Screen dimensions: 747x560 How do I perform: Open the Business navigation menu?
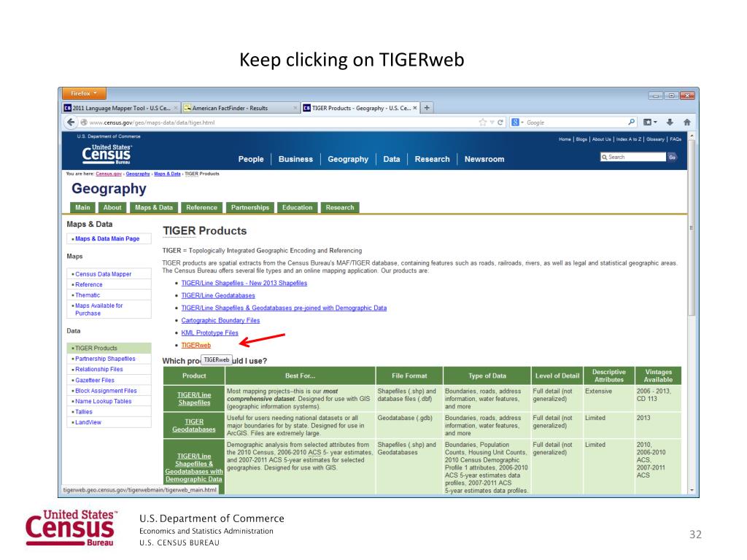click(296, 159)
